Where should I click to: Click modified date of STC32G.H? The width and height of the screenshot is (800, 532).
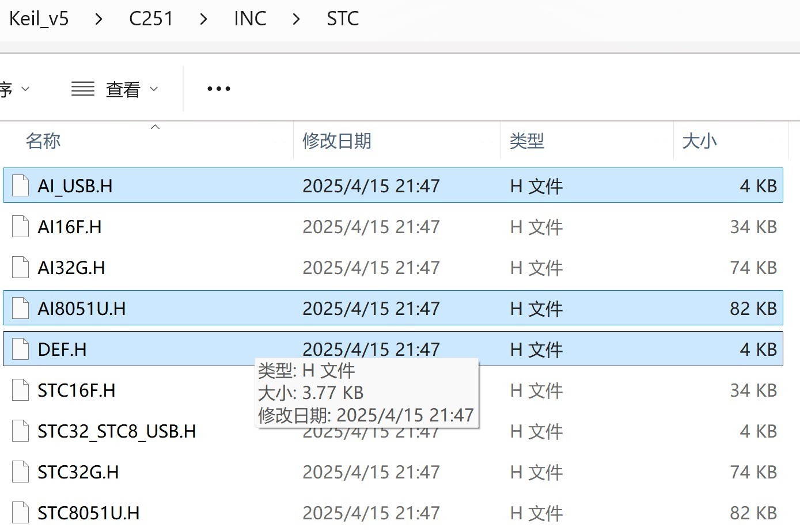point(371,472)
